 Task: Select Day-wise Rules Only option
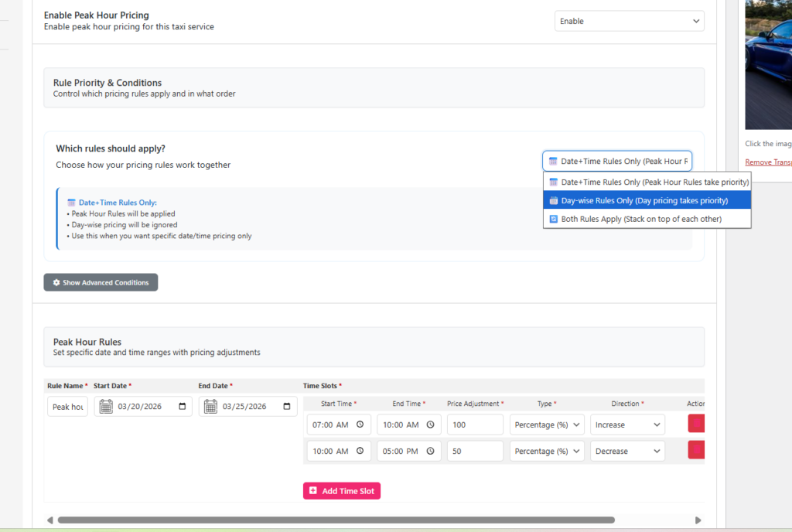(x=647, y=200)
